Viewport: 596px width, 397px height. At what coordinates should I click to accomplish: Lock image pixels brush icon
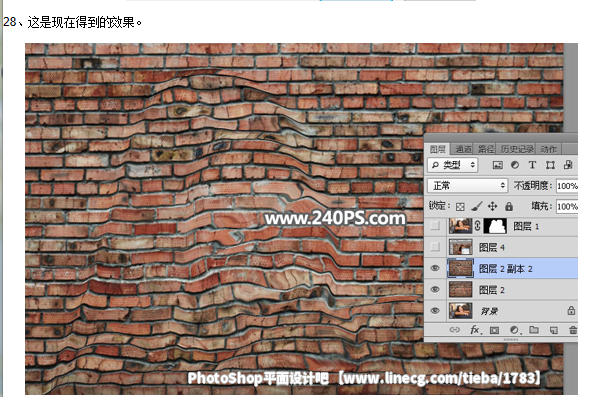click(476, 206)
